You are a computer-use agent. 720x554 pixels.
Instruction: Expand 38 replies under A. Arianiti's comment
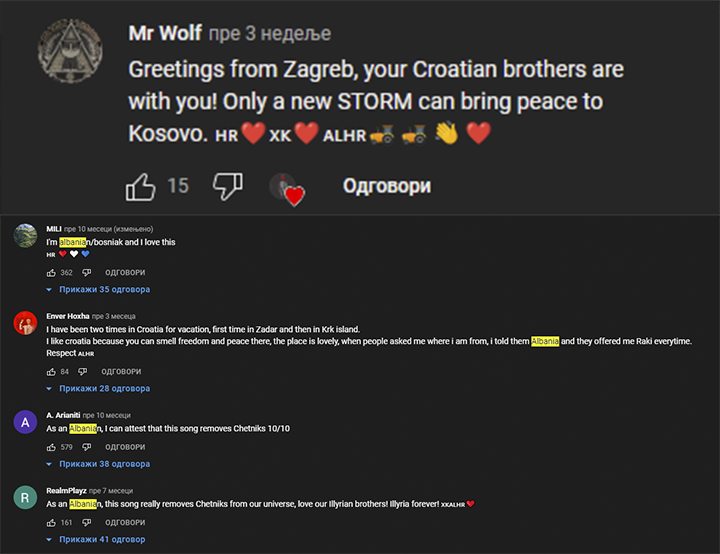click(x=98, y=464)
